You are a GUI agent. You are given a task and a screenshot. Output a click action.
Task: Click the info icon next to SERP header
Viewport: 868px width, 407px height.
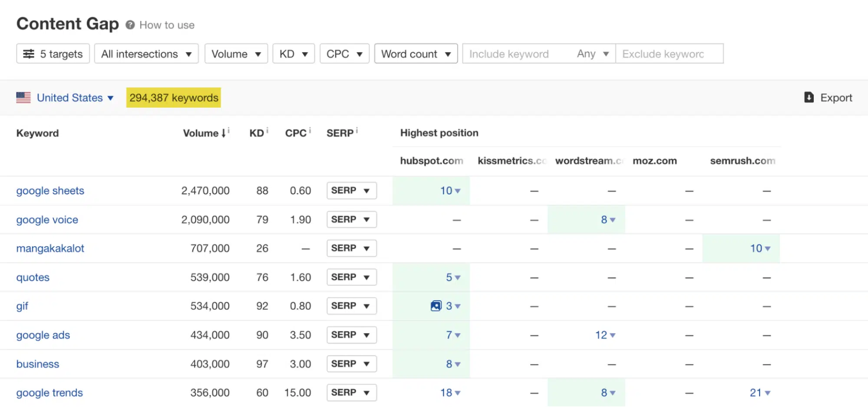coord(357,129)
